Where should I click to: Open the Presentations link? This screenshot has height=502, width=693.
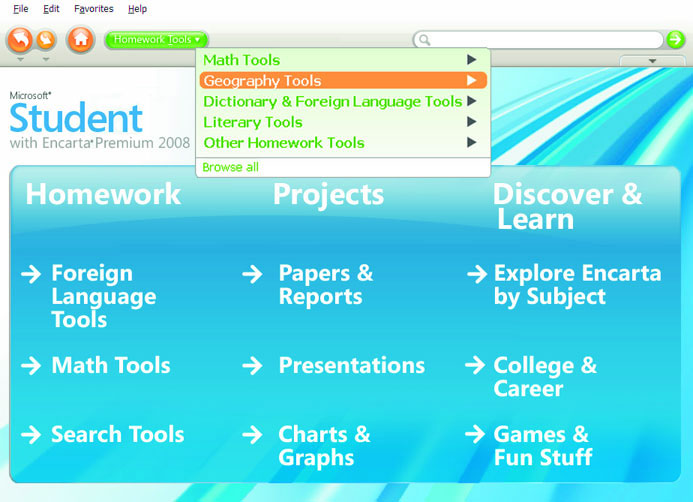coord(352,365)
